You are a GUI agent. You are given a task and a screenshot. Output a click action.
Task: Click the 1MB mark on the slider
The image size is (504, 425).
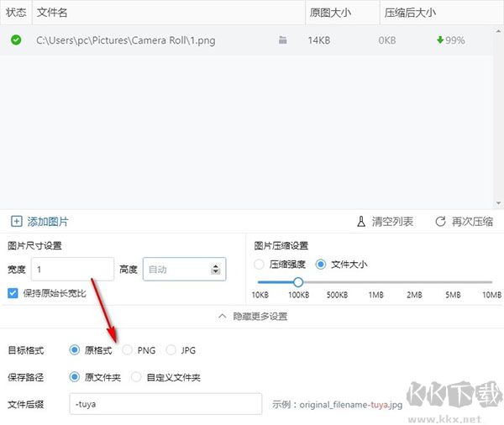[x=375, y=295]
